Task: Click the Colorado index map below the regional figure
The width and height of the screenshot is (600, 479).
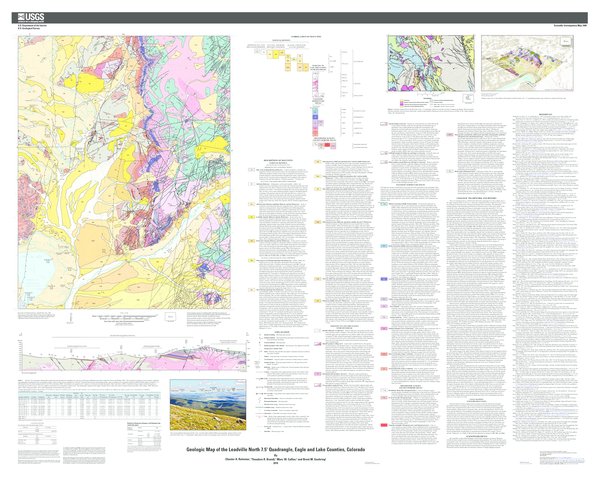Action: 467,99
